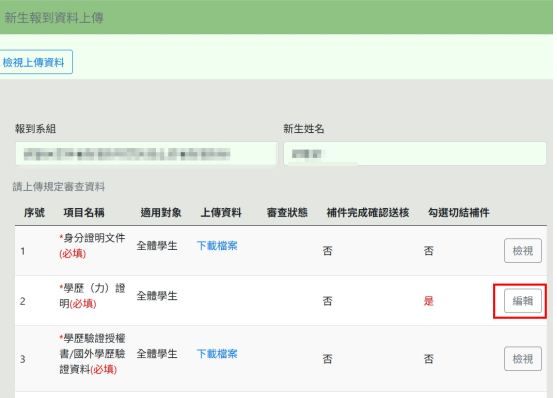This screenshot has width=557, height=398.
Task: Click 檢視 button for 學歷驗證授權書 row
Action: click(523, 359)
